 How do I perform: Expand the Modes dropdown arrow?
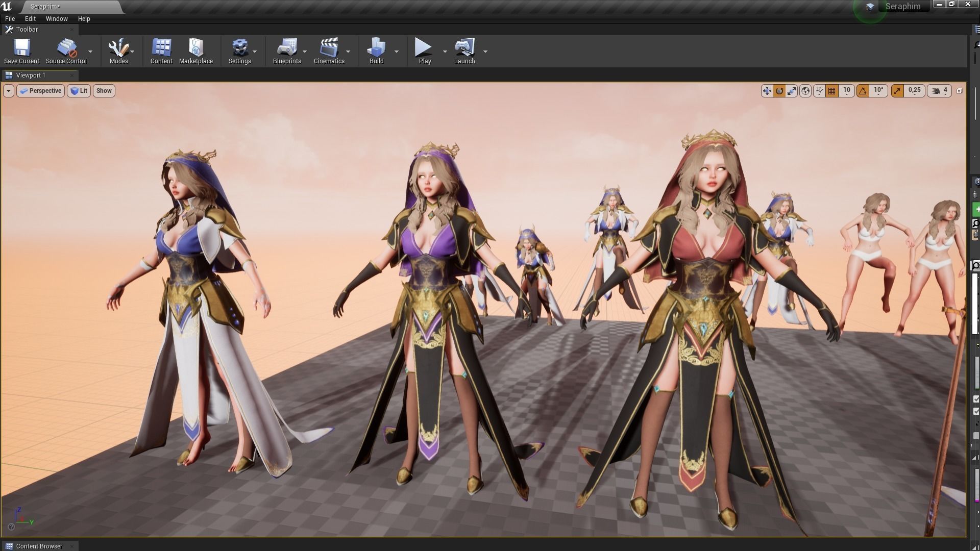click(132, 52)
